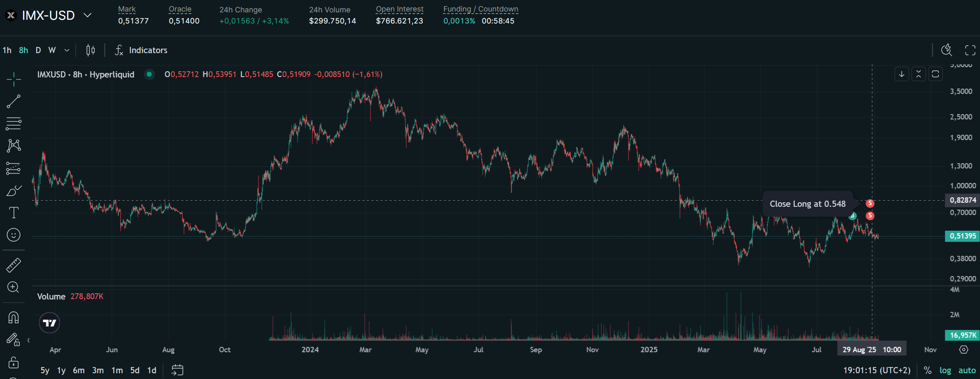Collapse the drawing toolbar with the side arrow

28,340
